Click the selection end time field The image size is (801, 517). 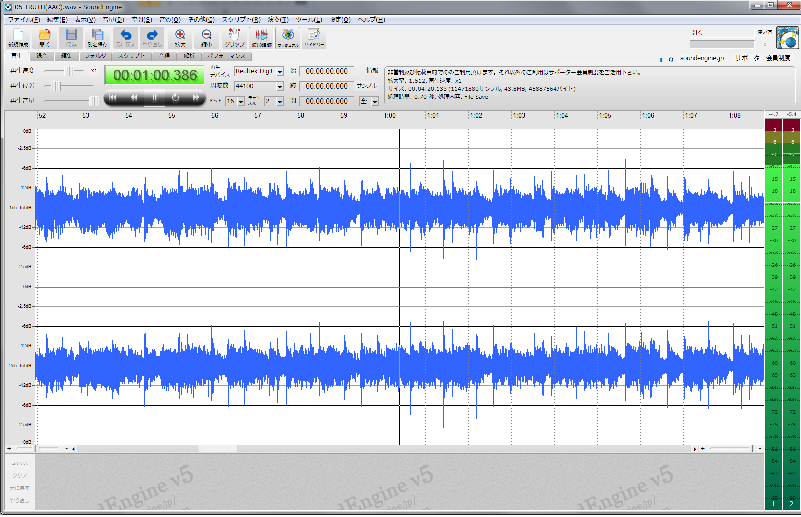326,86
